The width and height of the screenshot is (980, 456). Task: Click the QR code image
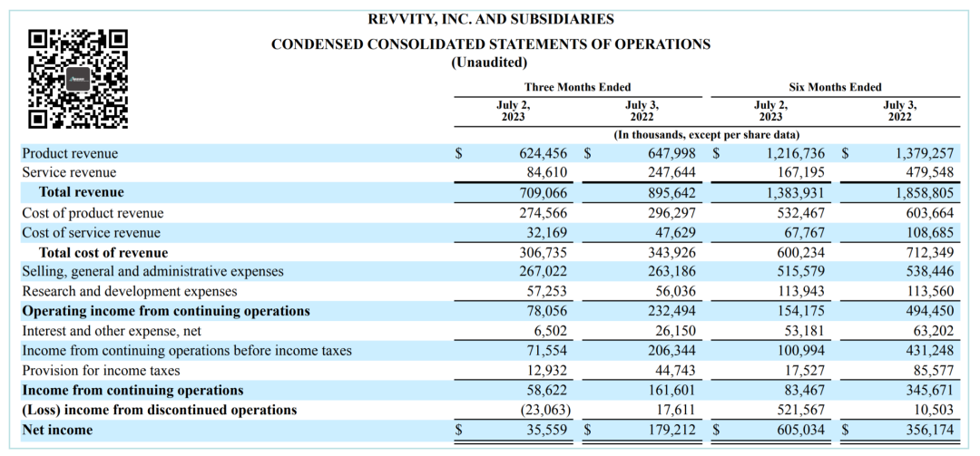pos(79,80)
